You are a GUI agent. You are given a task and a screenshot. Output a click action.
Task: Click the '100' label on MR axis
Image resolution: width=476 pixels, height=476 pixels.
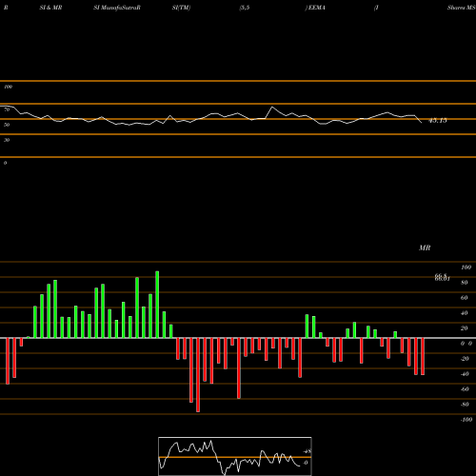tap(466, 268)
